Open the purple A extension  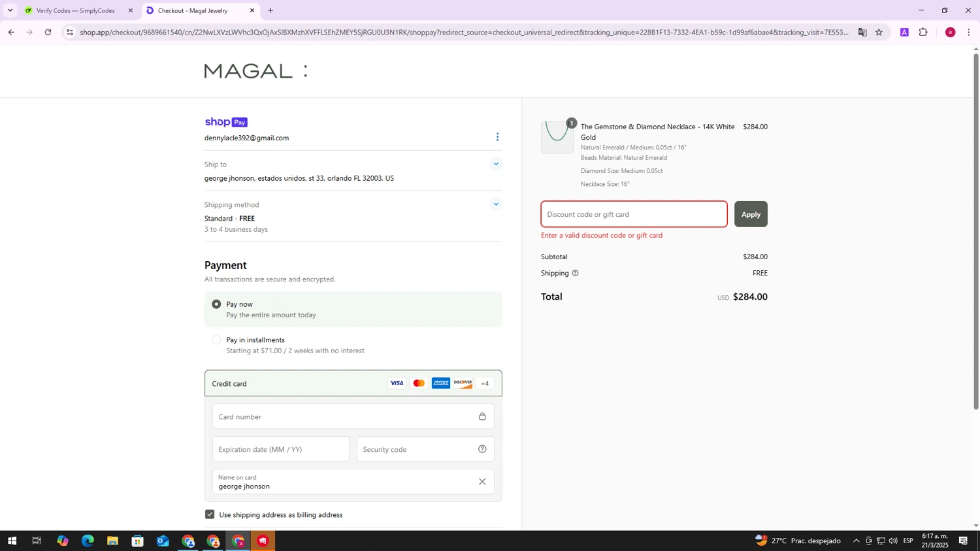(904, 32)
